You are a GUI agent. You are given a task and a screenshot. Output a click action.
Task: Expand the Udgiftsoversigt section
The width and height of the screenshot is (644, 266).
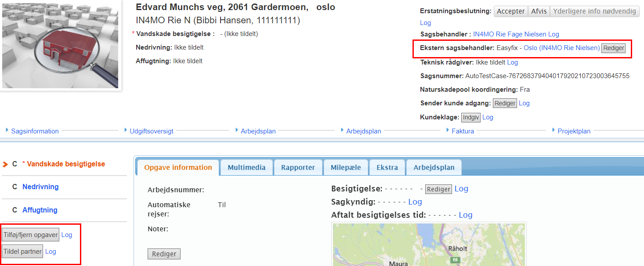click(151, 131)
